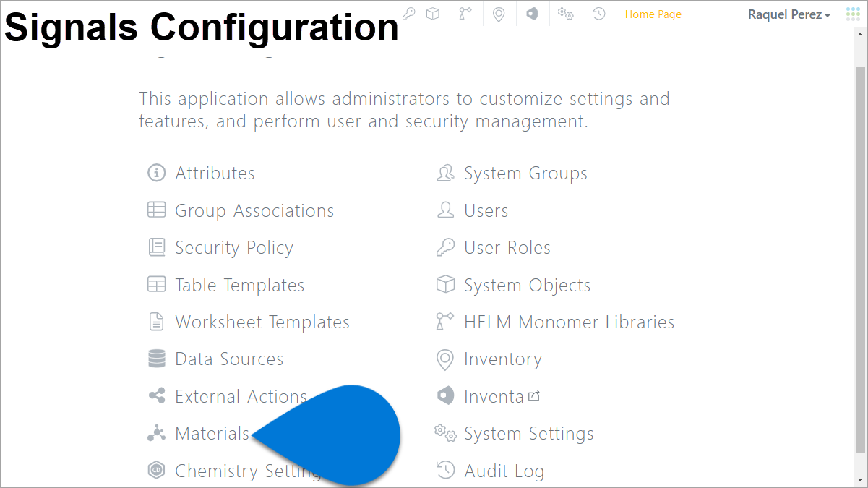
Task: Open the Materials link
Action: pos(212,433)
